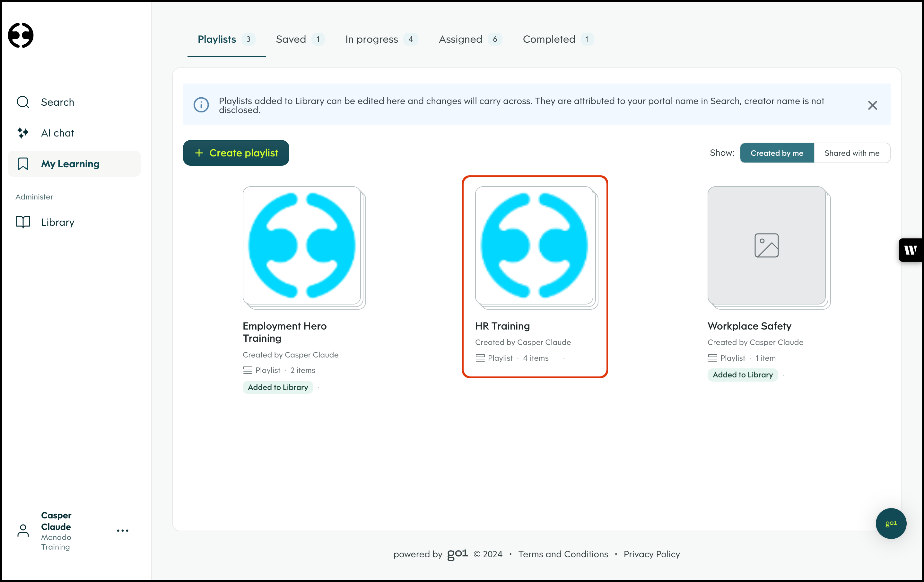The height and width of the screenshot is (582, 924).
Task: Click Added to Library under Employment Hero
Action: pos(278,387)
